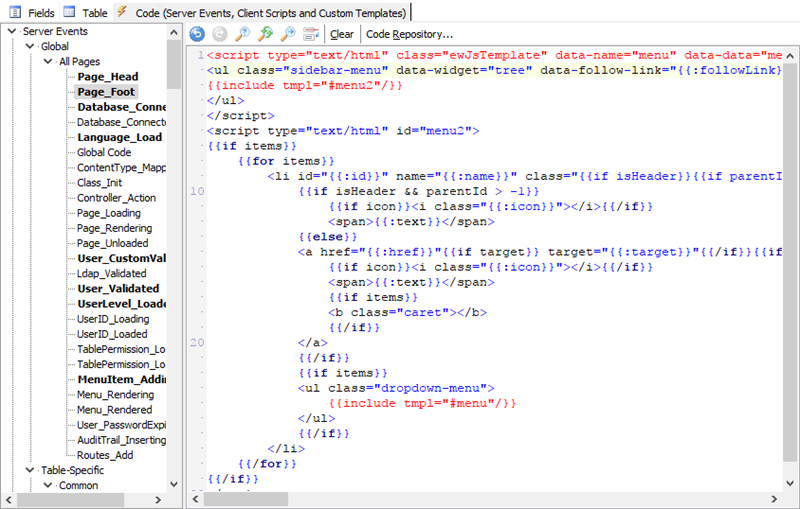Click tree panel scroll left arrow
Screen dimensions: 800x509
click(9, 500)
